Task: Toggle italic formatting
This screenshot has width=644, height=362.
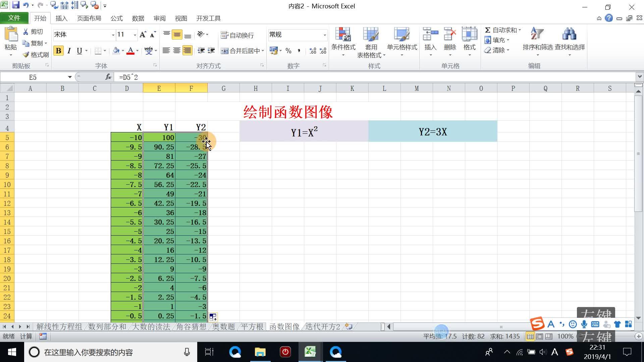Action: [69, 51]
